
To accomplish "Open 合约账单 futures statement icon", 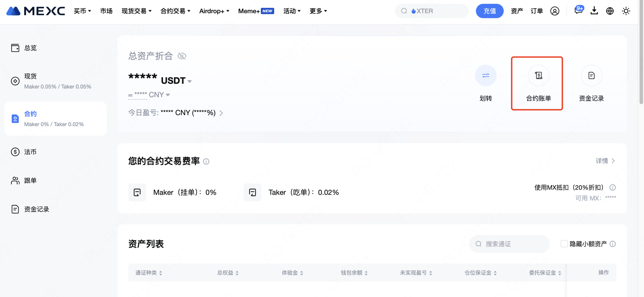I will [538, 75].
